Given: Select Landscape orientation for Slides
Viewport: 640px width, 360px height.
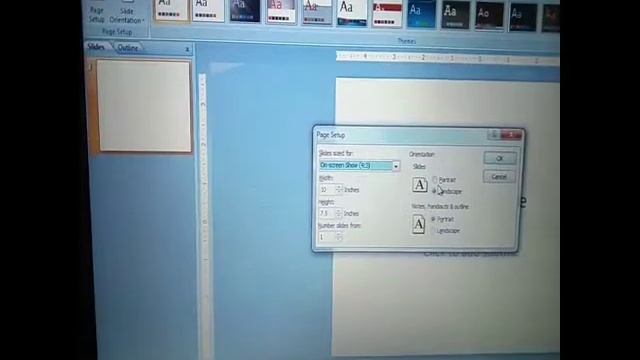Looking at the screenshot, I should pos(434,191).
